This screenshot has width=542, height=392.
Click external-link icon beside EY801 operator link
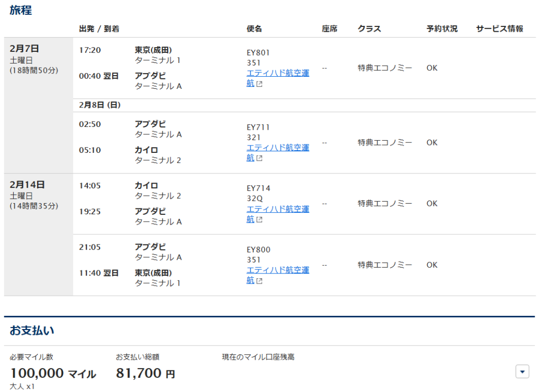point(259,84)
